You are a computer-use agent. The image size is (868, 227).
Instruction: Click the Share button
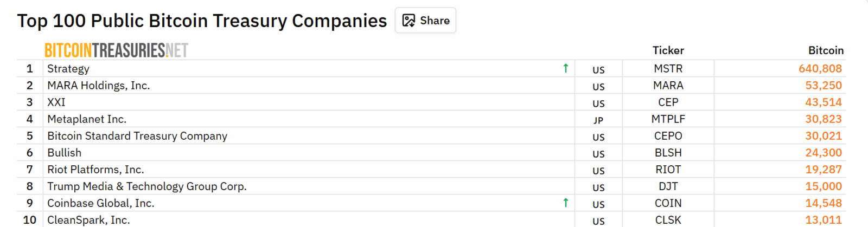point(425,21)
